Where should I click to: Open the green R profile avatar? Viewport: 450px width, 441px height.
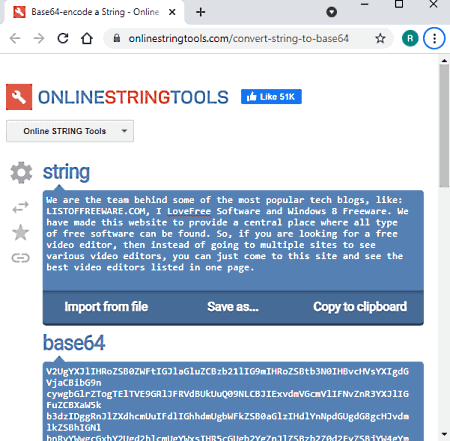pyautogui.click(x=410, y=39)
